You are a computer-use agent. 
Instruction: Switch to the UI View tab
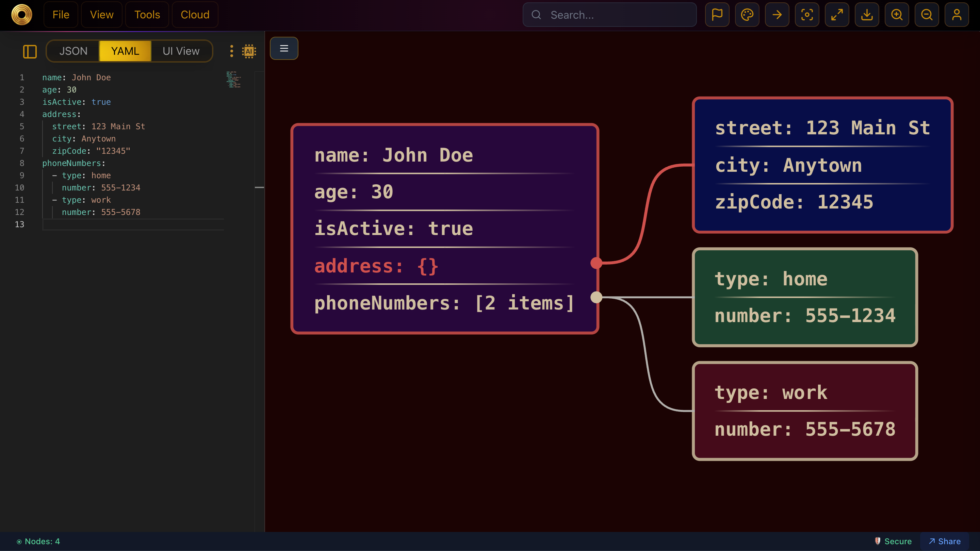(181, 51)
